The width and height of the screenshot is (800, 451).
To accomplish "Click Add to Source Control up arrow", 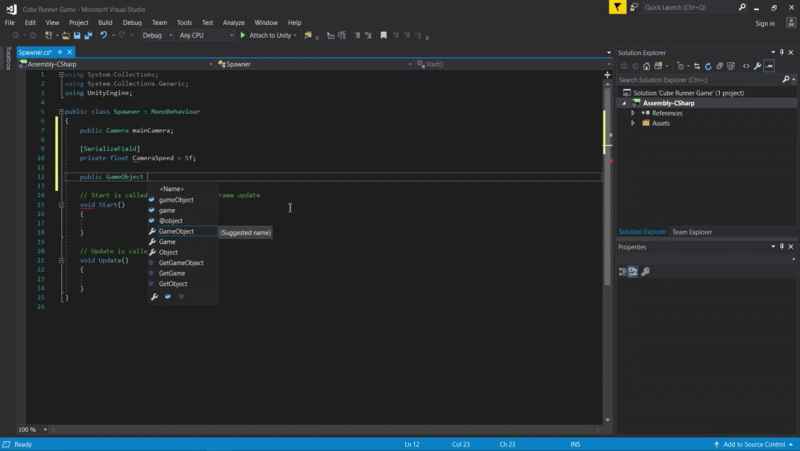I will click(x=716, y=444).
